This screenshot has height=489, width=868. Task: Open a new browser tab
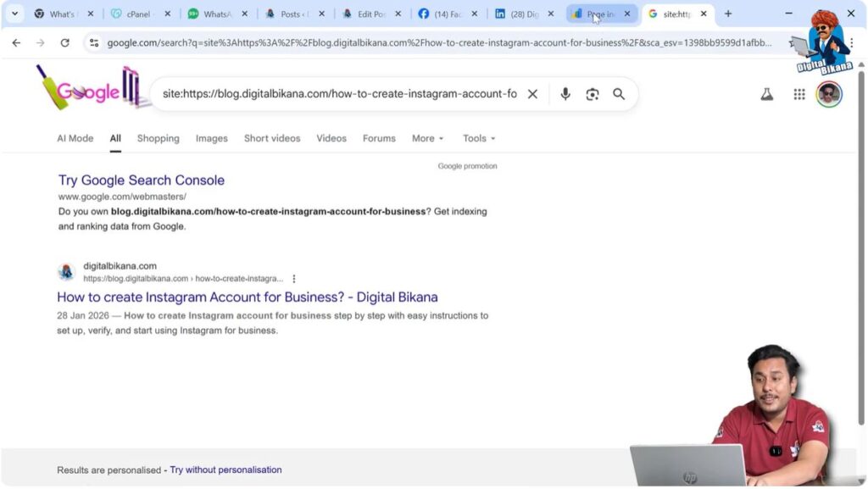[x=728, y=14]
